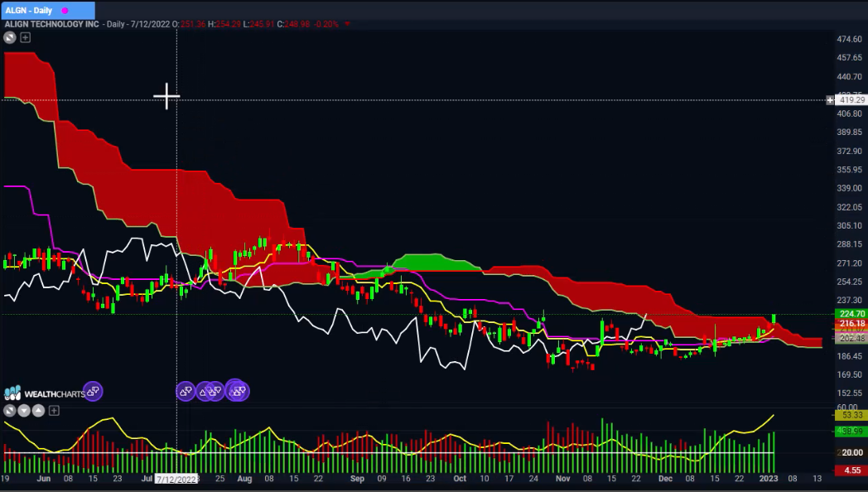Image resolution: width=868 pixels, height=492 pixels.
Task: Click the crosshair price label 419.29
Action: coord(851,100)
